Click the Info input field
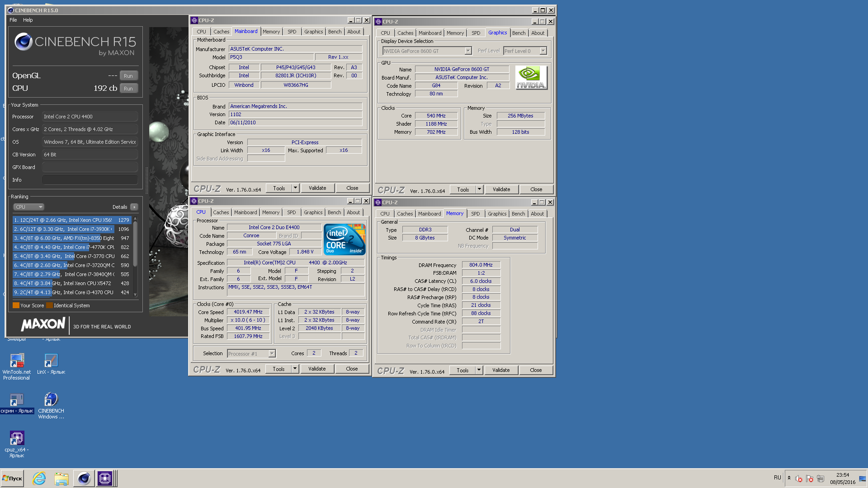868x488 pixels. (90, 180)
